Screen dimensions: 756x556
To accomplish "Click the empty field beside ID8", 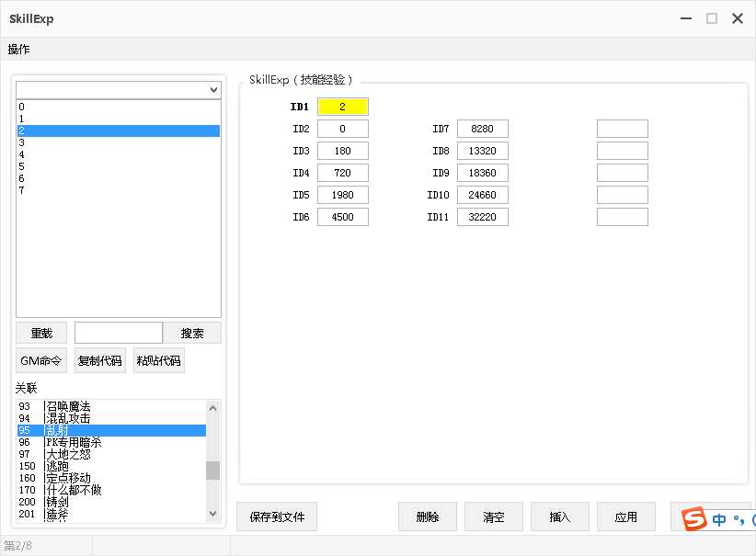I will click(x=623, y=151).
